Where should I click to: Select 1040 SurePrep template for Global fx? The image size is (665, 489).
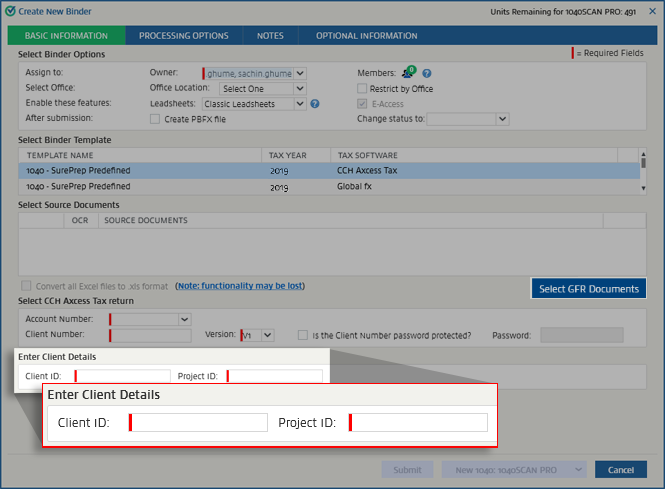(x=329, y=187)
